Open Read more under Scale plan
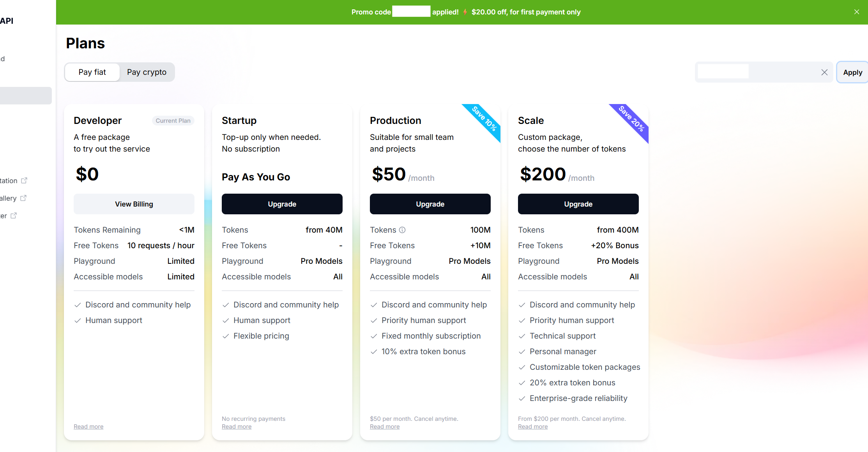Image resolution: width=868 pixels, height=452 pixels. click(533, 427)
